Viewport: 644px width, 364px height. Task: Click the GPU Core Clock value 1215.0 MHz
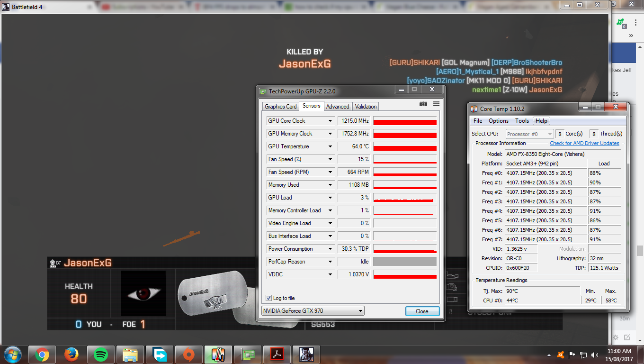355,121
